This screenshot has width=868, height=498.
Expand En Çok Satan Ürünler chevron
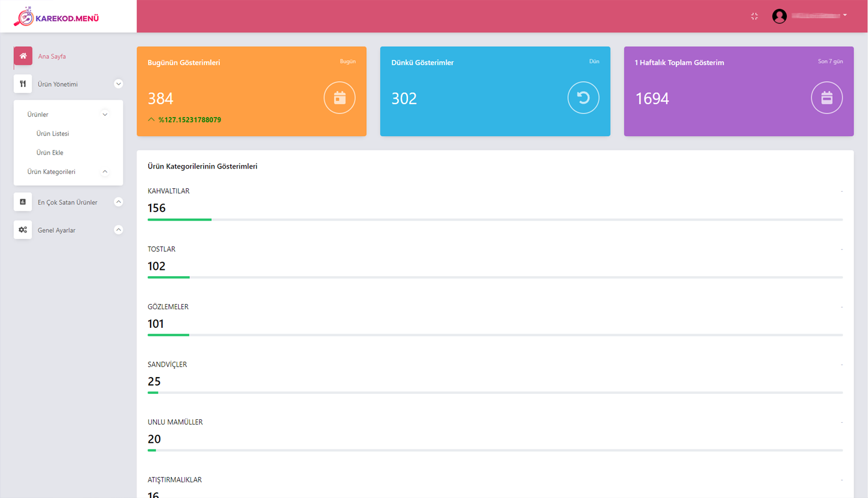[119, 202]
